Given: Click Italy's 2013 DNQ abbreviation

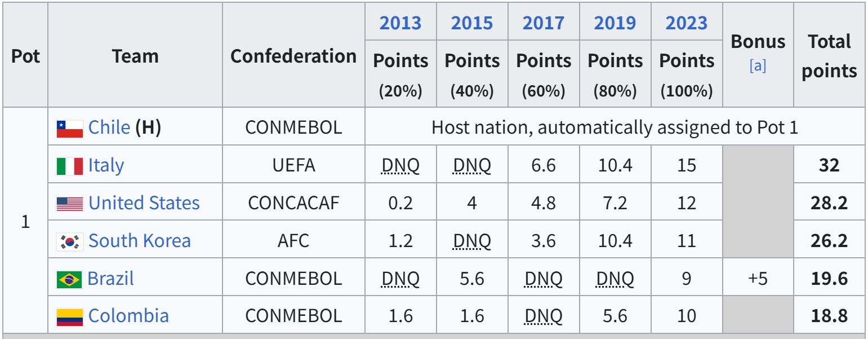Looking at the screenshot, I should click(400, 165).
